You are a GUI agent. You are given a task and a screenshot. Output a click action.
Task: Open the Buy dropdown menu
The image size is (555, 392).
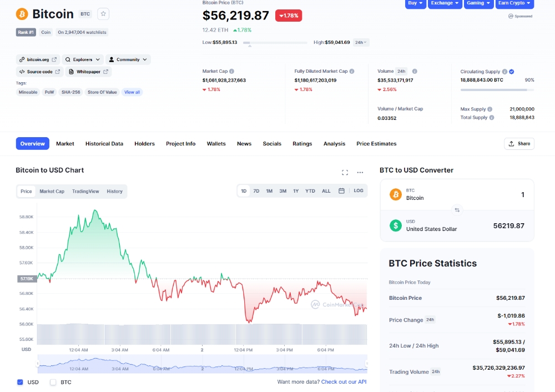[416, 3]
